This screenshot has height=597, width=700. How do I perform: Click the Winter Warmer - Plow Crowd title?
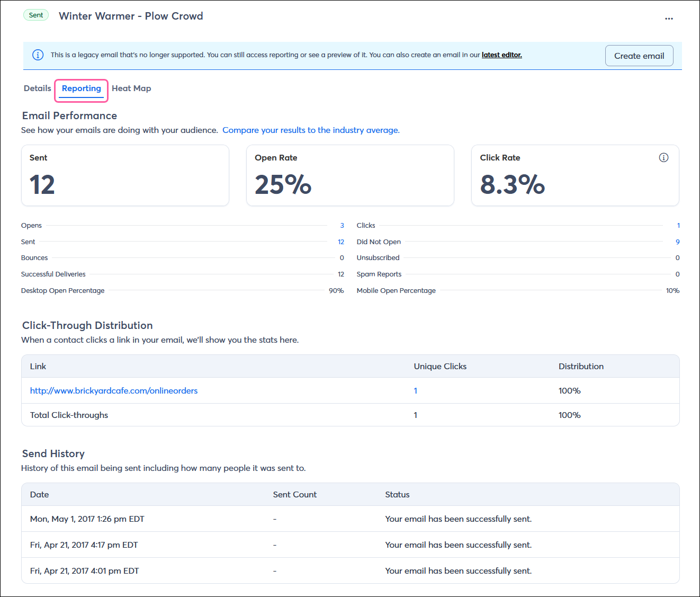tap(131, 16)
